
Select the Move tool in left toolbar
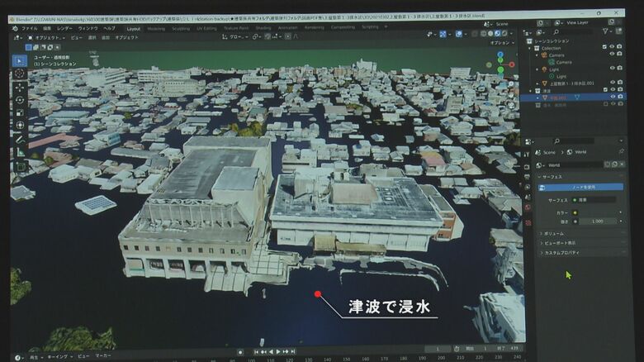click(x=20, y=87)
